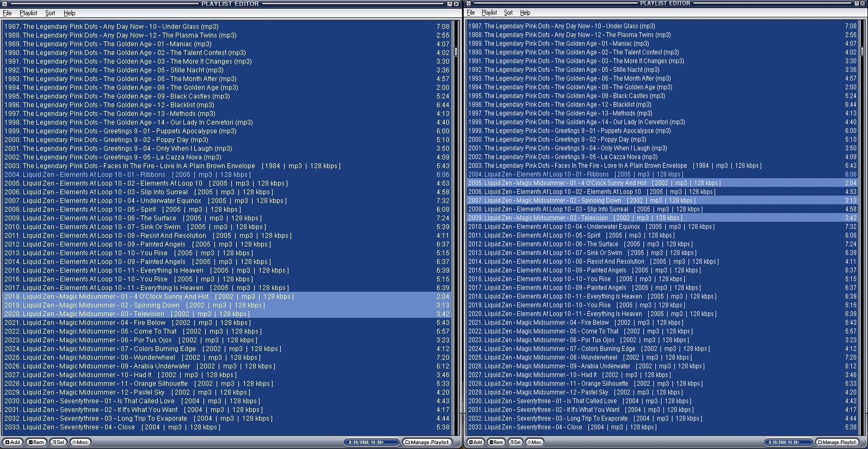Select track 2019 Spinning Down in left window
The height and width of the screenshot is (449, 868).
227,305
